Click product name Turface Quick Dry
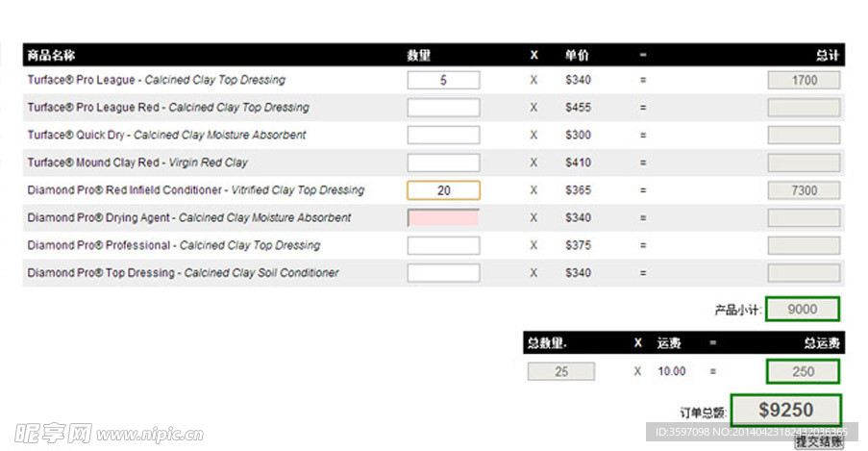Viewport: 868px width, 451px height. [166, 136]
